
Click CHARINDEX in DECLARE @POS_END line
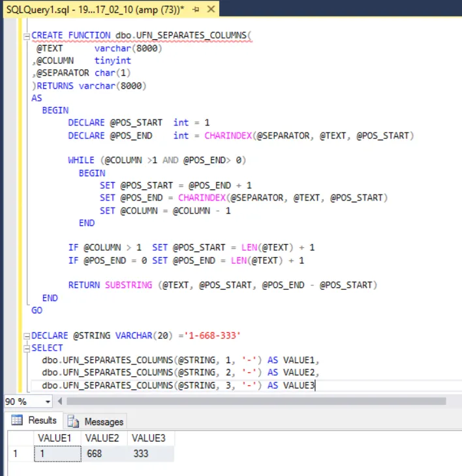click(228, 135)
